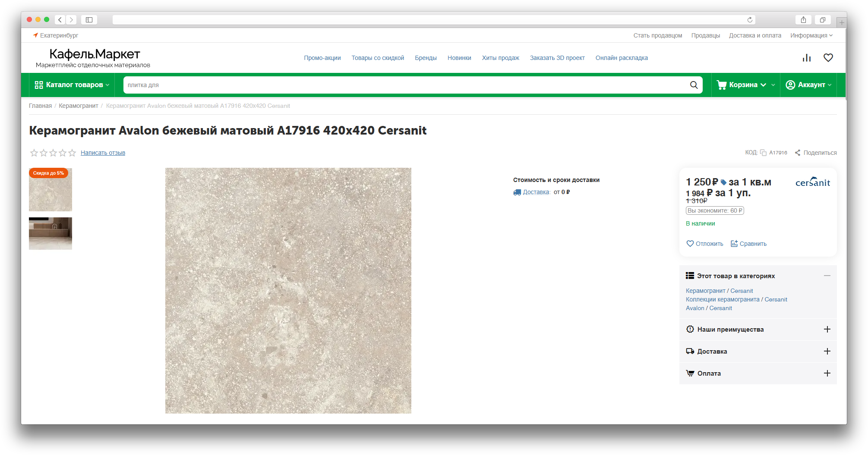Open the comparison chart icon in header
The image size is (868, 455).
(806, 58)
